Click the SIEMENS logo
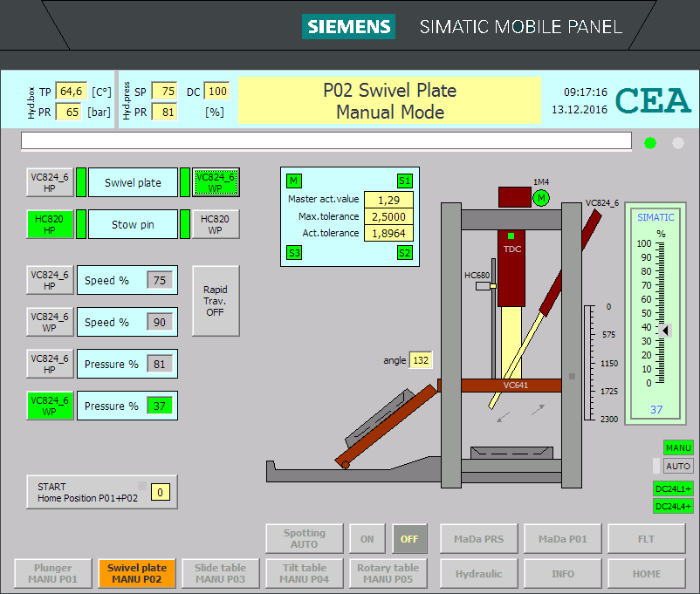The height and width of the screenshot is (594, 700). [348, 27]
